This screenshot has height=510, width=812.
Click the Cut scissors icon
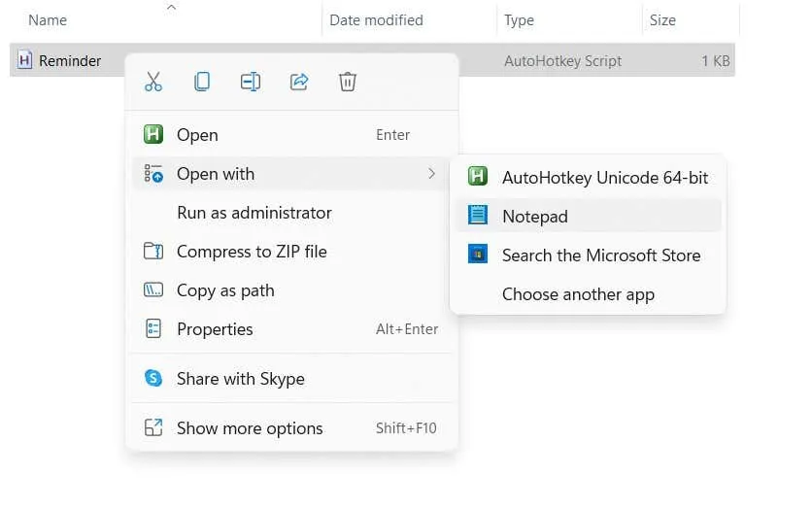point(153,82)
